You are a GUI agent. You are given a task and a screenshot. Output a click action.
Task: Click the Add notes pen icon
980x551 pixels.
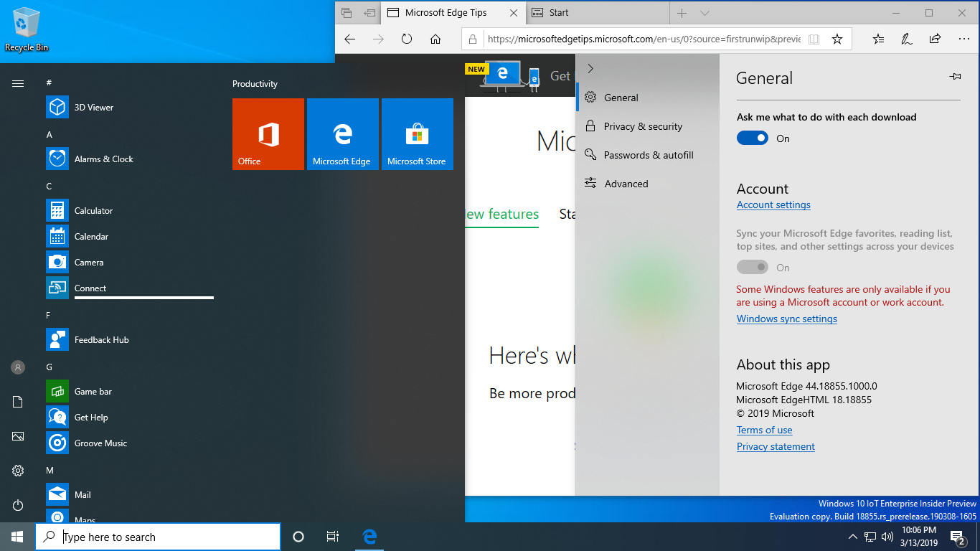click(x=907, y=39)
